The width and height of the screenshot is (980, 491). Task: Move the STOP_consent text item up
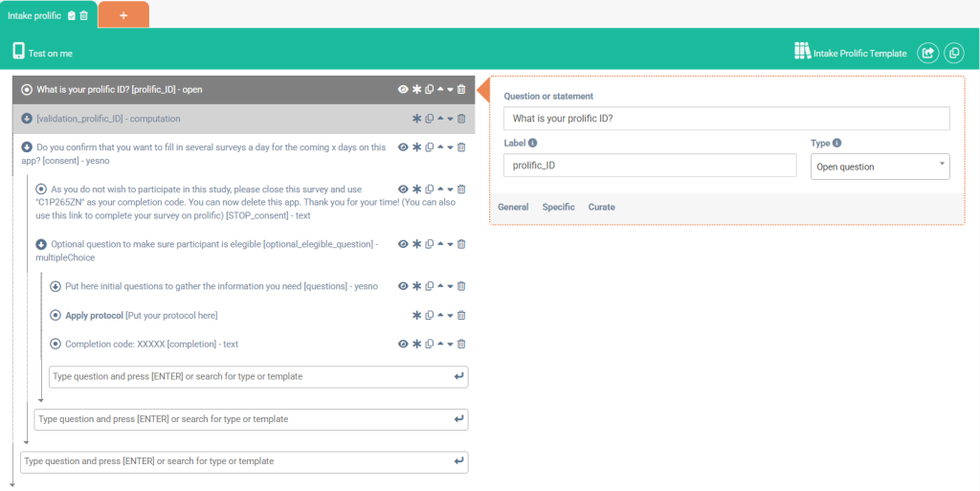[x=440, y=189]
